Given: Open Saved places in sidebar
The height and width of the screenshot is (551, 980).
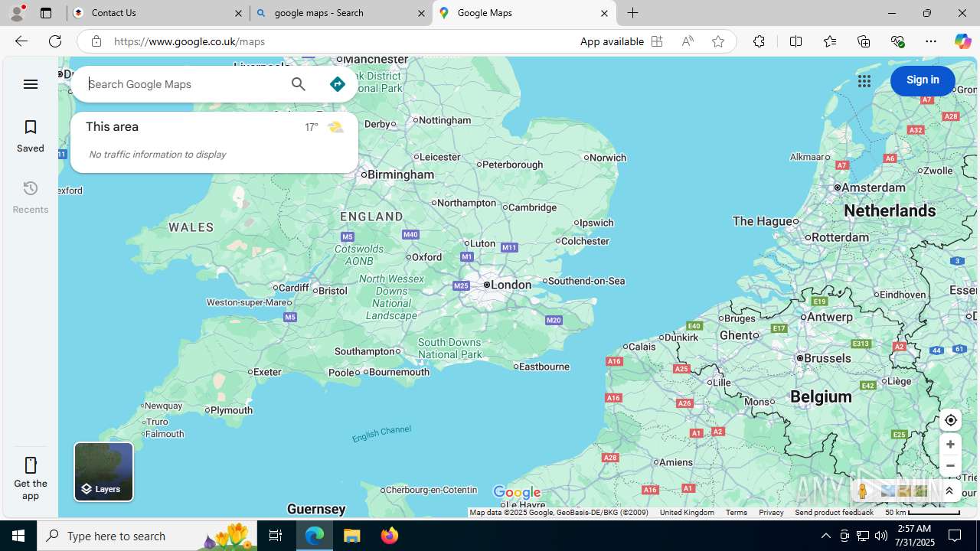Looking at the screenshot, I should [31, 136].
